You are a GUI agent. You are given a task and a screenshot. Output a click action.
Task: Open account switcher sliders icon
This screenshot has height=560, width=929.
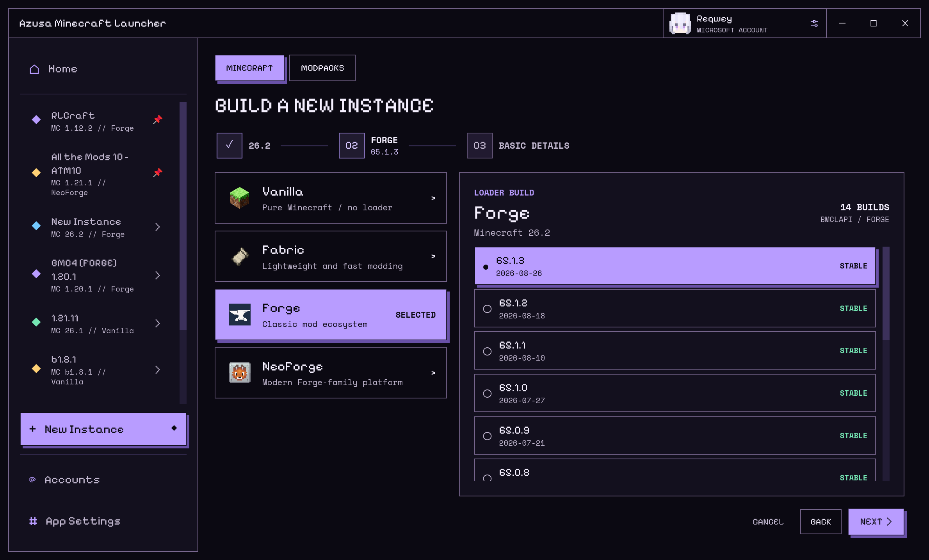coord(814,23)
